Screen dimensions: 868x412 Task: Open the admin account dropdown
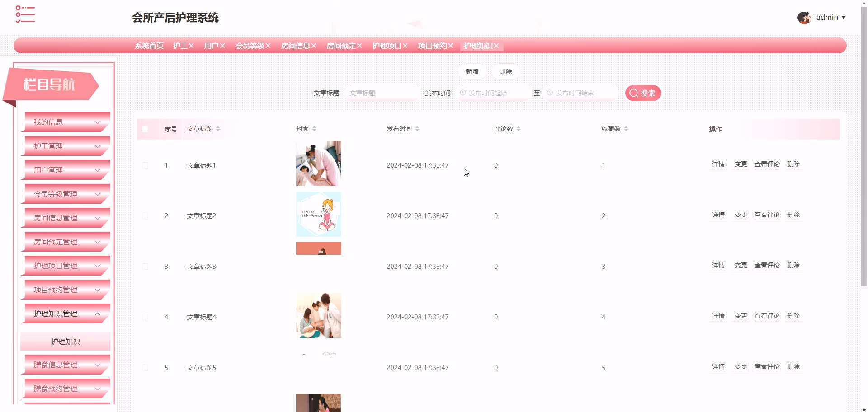tap(844, 17)
